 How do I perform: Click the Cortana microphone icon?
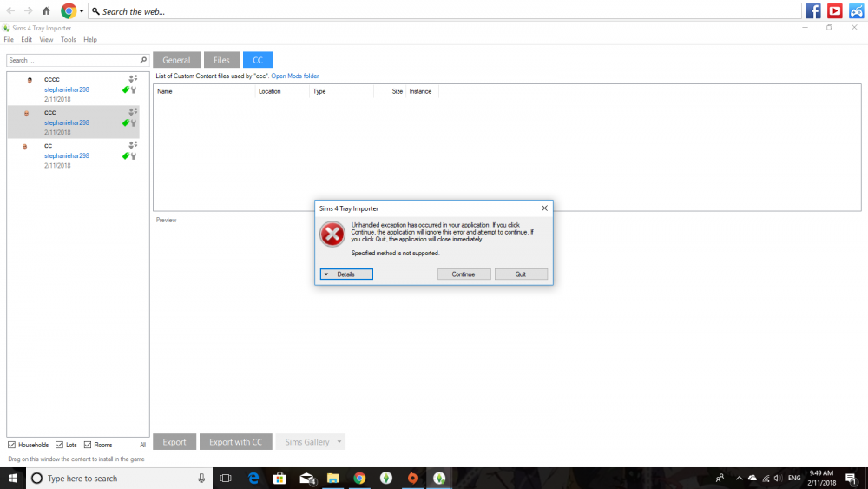[x=201, y=478]
